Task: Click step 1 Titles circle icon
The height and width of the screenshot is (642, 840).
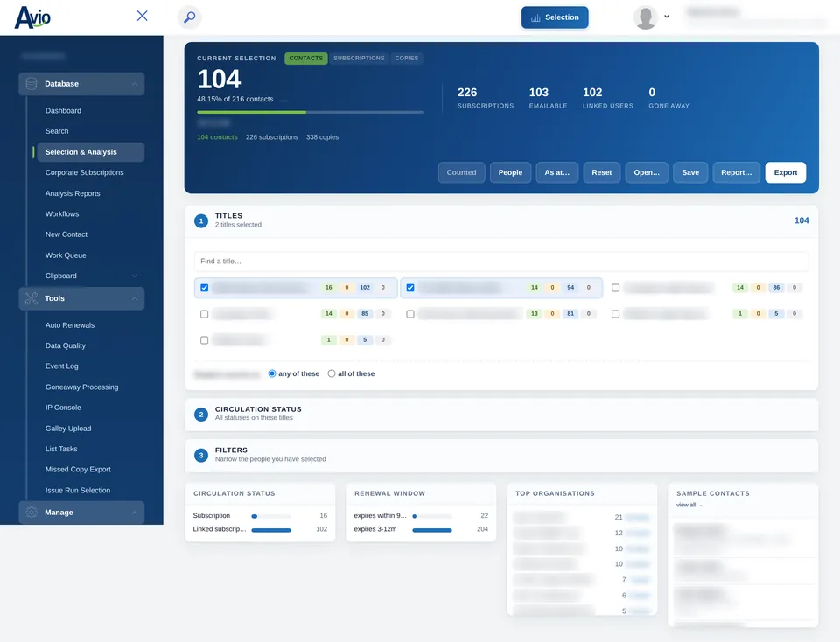Action: 201,220
